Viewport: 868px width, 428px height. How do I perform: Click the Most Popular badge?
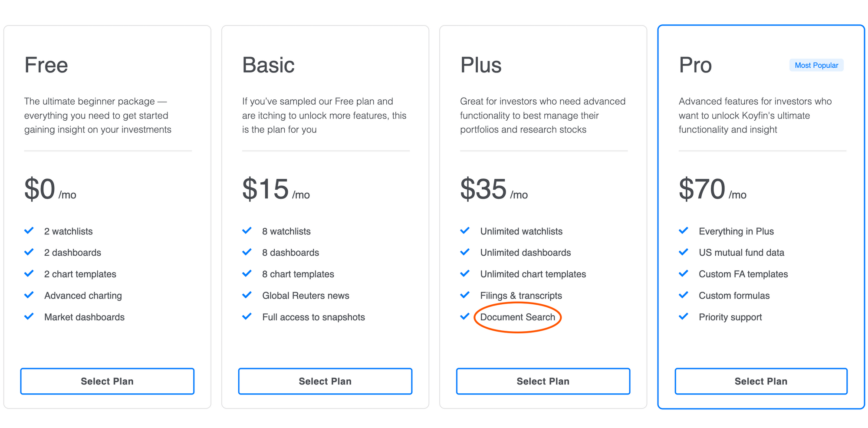tap(816, 65)
